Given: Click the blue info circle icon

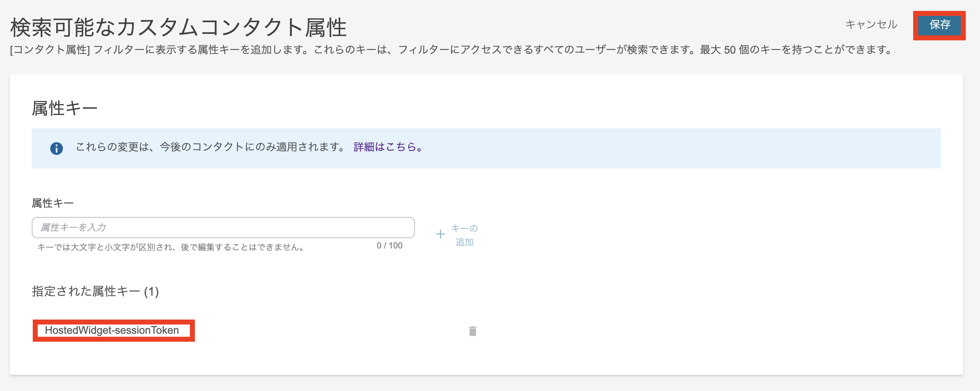Looking at the screenshot, I should point(56,148).
